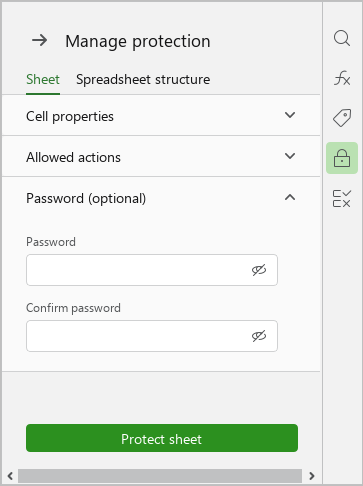Select the protection lock icon
Viewport: 363px width, 486px height.
[342, 158]
